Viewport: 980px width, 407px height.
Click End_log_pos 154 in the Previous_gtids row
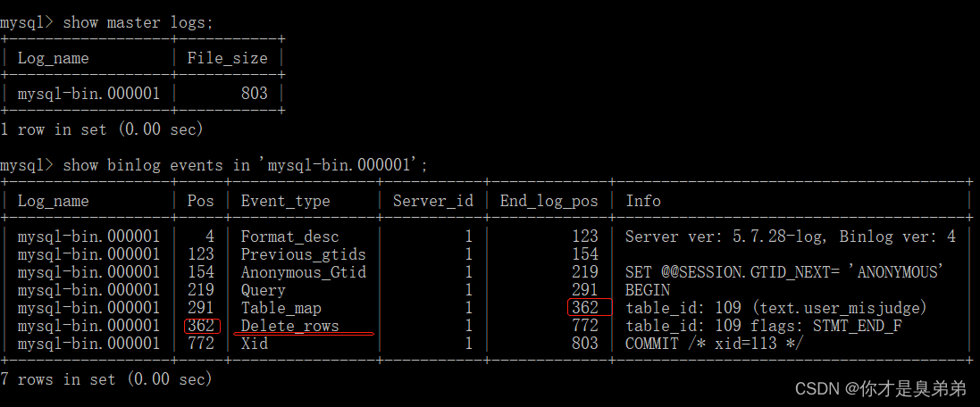tap(585, 254)
